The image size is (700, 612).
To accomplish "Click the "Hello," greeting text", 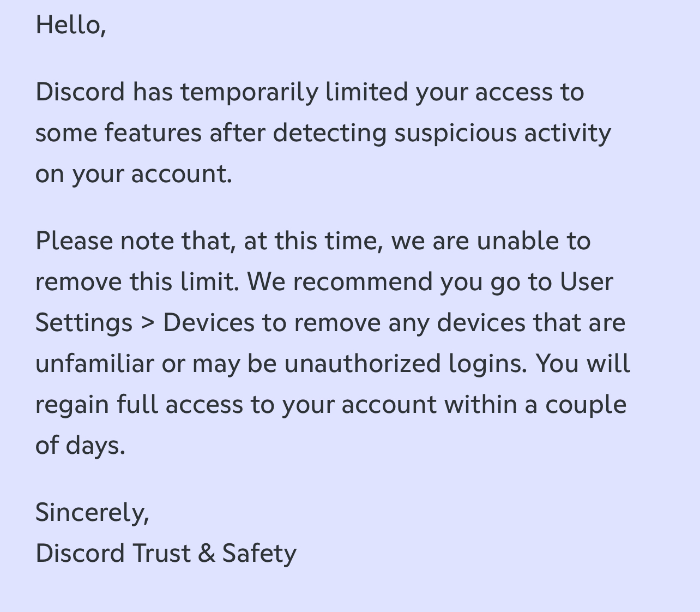I will click(70, 25).
